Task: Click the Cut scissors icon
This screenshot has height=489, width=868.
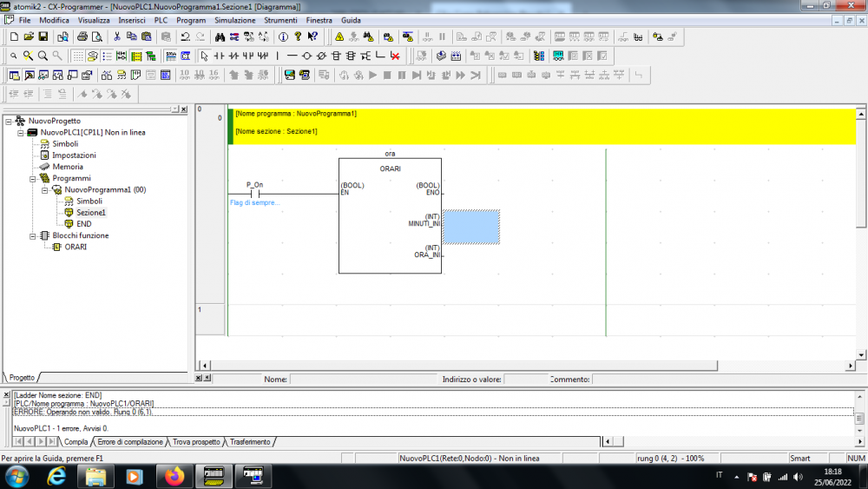Action: [116, 36]
